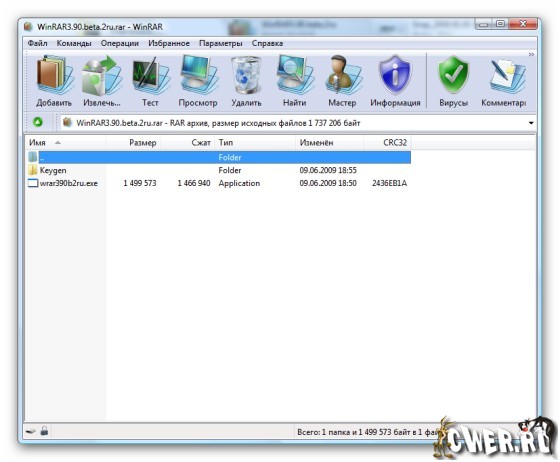The width and height of the screenshot is (560, 462).
Task: Select the Keygen folder in list
Action: click(x=52, y=170)
